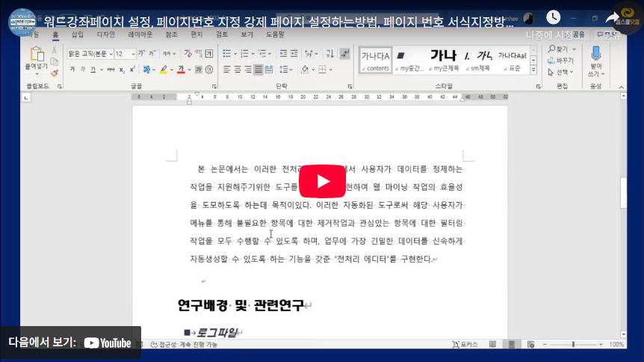This screenshot has width=644, height=362.
Task: Switch to the 삽입 ribbon tab
Action: (77, 34)
